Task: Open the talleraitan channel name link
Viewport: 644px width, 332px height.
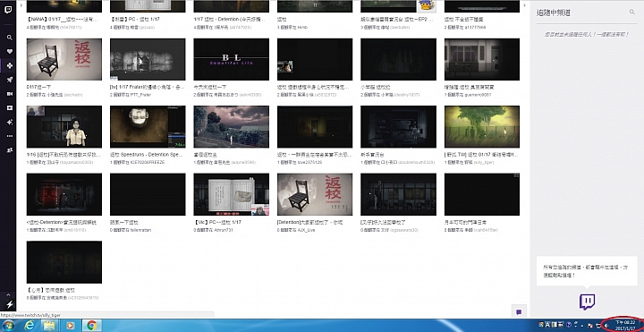Action: (x=140, y=230)
